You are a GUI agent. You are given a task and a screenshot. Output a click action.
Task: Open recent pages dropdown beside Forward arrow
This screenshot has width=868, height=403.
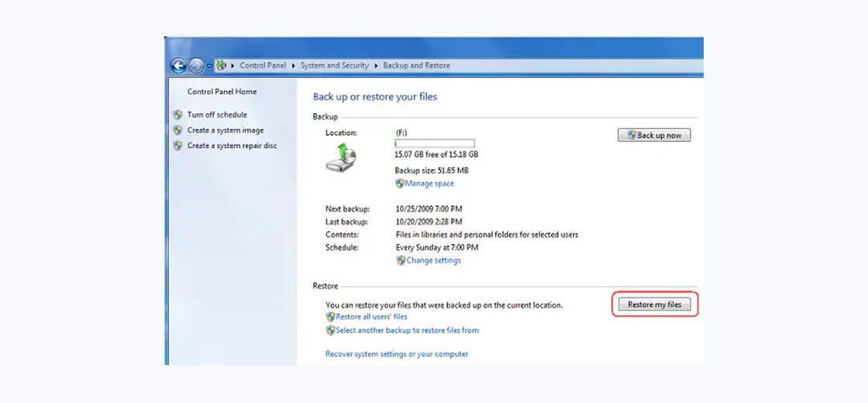point(209,66)
